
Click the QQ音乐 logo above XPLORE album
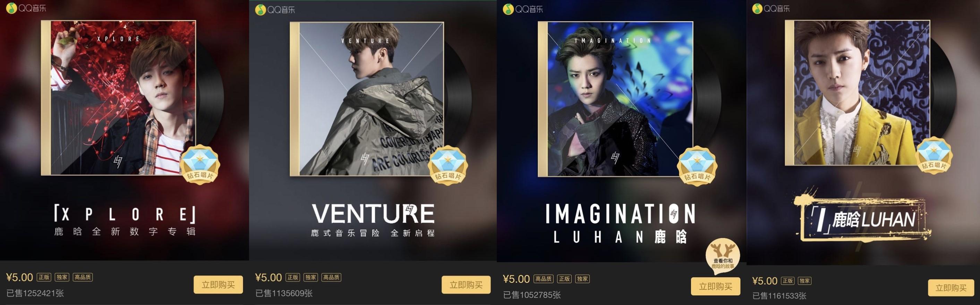(26, 8)
